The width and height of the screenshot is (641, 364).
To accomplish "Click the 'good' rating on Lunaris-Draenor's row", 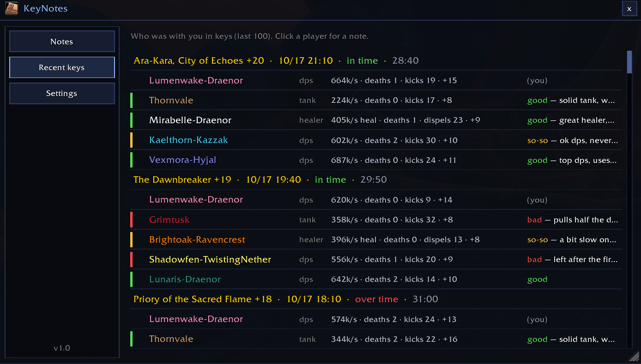I will tap(538, 279).
